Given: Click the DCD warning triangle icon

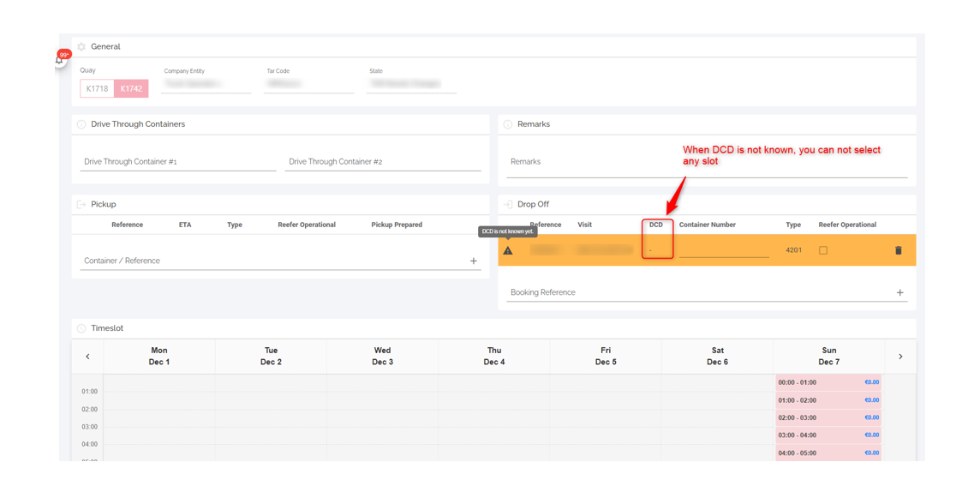Looking at the screenshot, I should (x=508, y=250).
